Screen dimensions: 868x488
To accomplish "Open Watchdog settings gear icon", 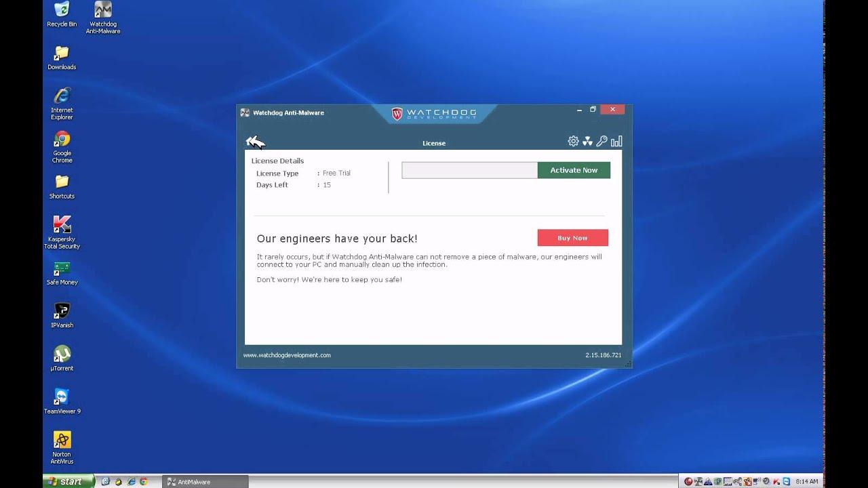I will pyautogui.click(x=573, y=141).
